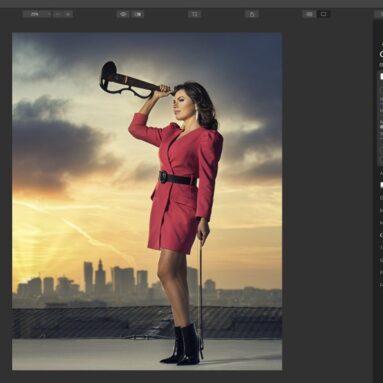This screenshot has height=383, width=383.
Task: Switch to gallery view mode icon
Action: pyautogui.click(x=309, y=14)
